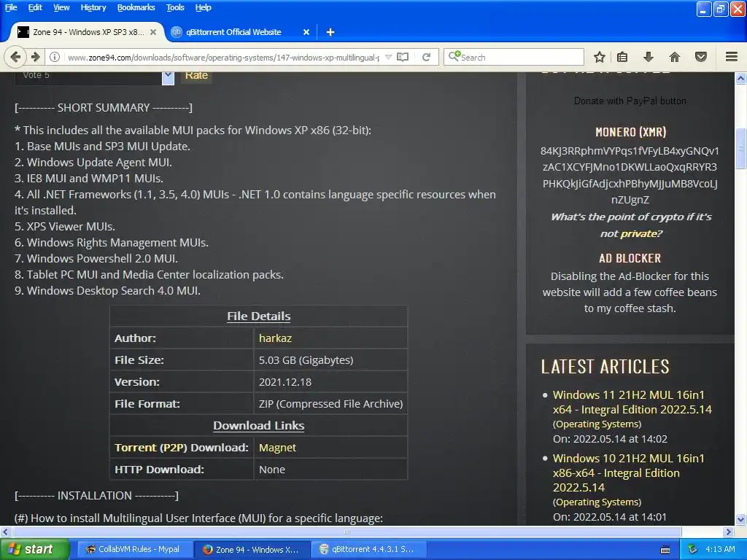Show bookmarks list icon

tap(622, 57)
